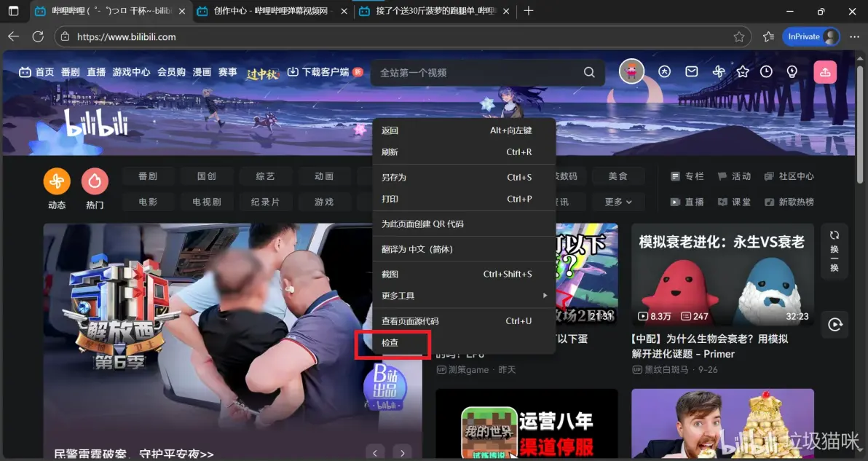Choose 打印 from the context menu
Viewport: 868px width, 461px height.
pos(464,199)
